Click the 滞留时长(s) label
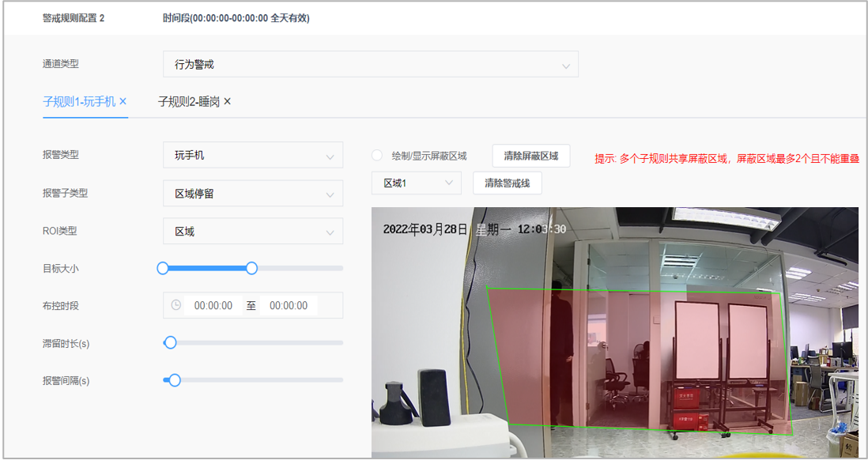This screenshot has width=868, height=464. (x=66, y=344)
